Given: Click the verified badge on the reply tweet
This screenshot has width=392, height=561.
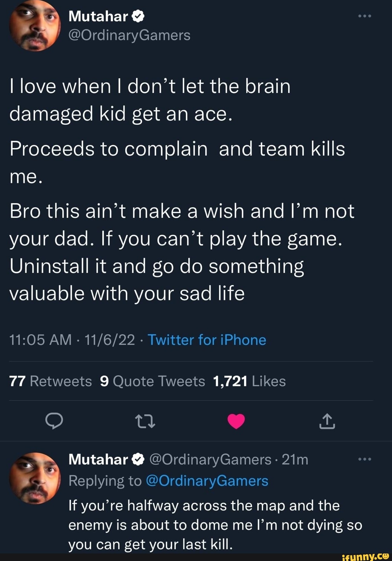Looking at the screenshot, I should pos(137,459).
